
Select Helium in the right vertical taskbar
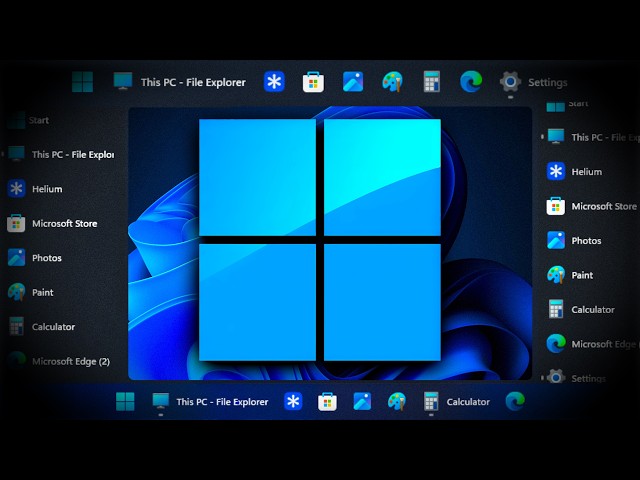click(x=574, y=171)
